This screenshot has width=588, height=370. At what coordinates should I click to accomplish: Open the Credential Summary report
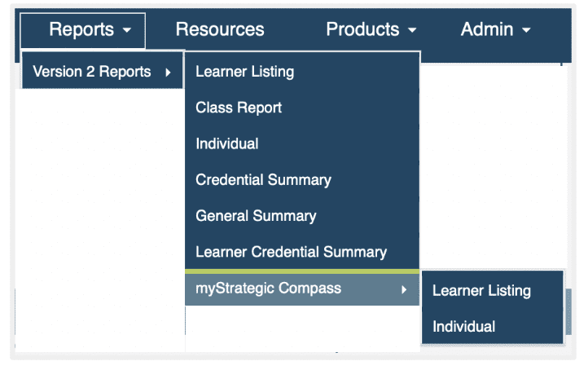pos(263,180)
